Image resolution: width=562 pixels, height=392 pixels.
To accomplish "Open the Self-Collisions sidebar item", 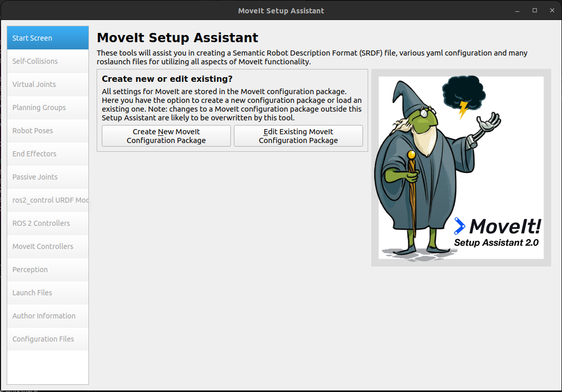I will (48, 61).
